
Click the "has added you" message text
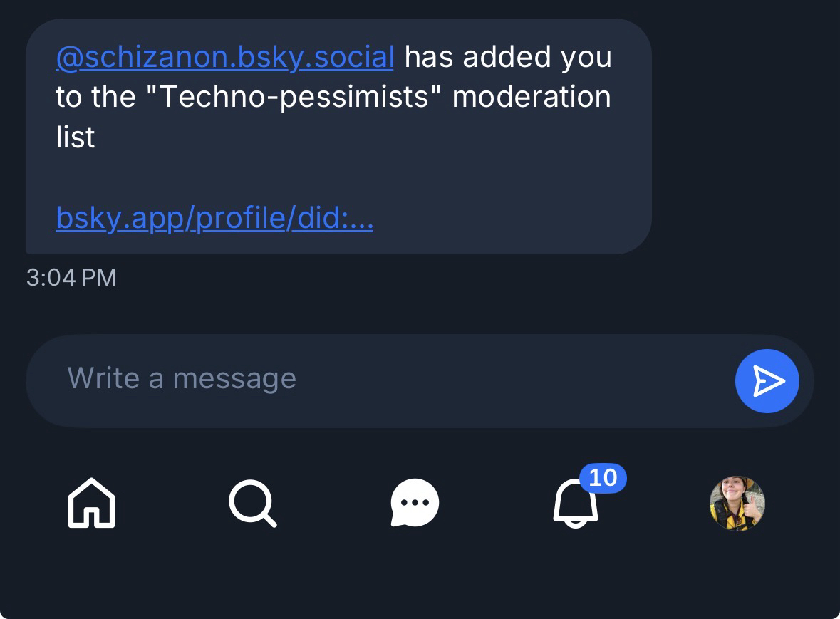[508, 57]
